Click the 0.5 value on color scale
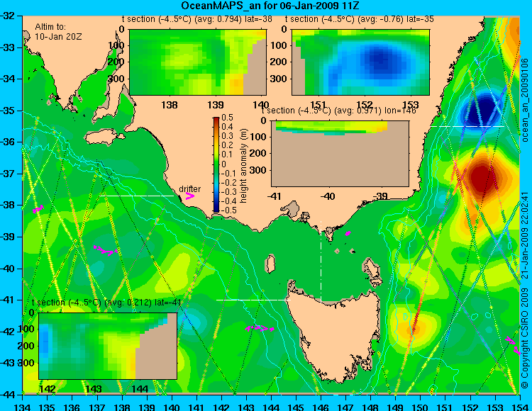 (x=227, y=118)
